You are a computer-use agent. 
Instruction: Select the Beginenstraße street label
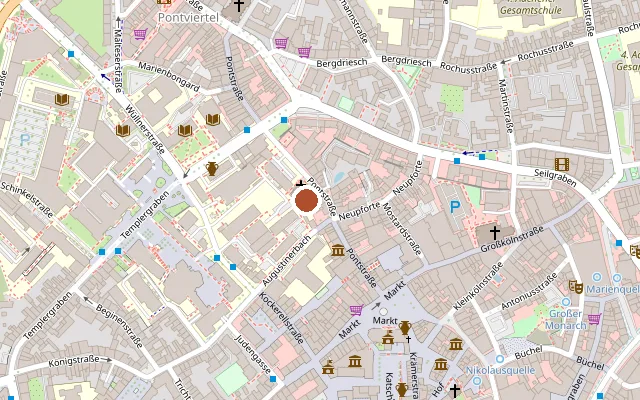coord(119,326)
